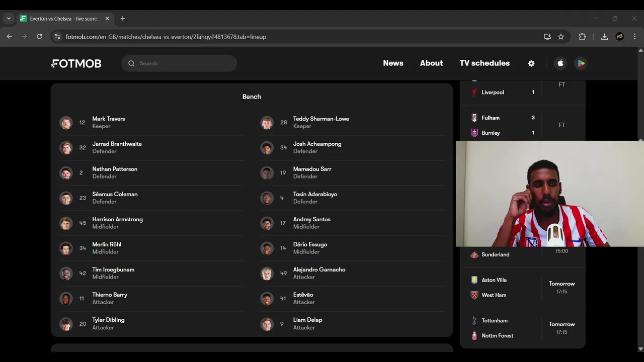Click Mark Travers player photo

[x=66, y=123]
